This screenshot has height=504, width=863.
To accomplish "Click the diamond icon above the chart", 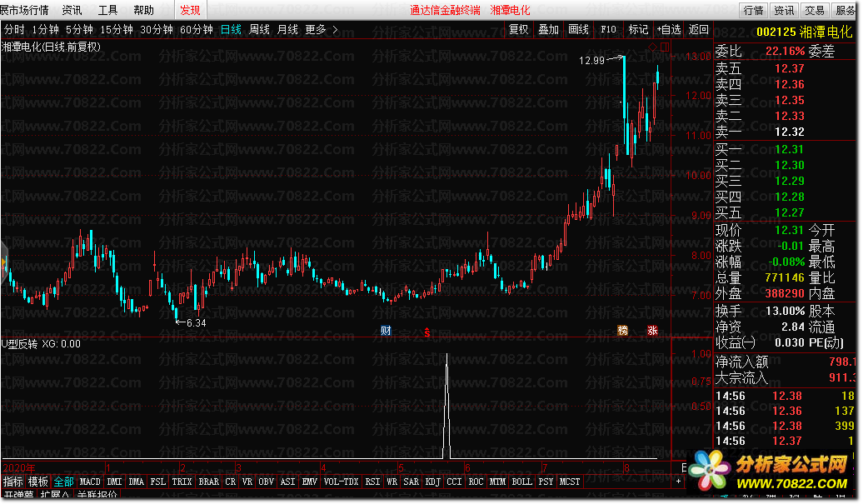I will click(x=652, y=47).
